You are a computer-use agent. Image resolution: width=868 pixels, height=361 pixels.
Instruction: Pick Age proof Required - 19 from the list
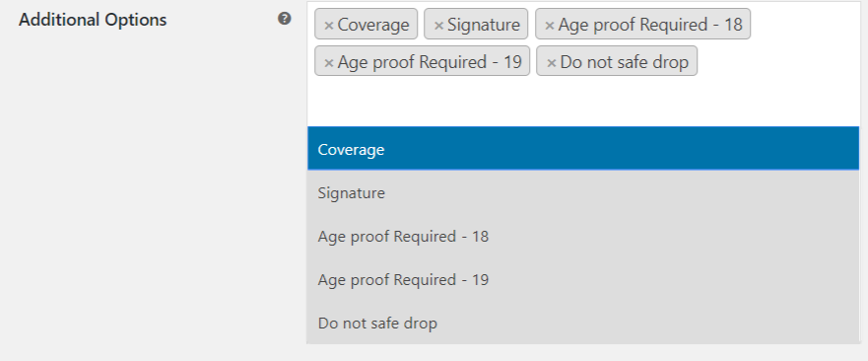583,279
